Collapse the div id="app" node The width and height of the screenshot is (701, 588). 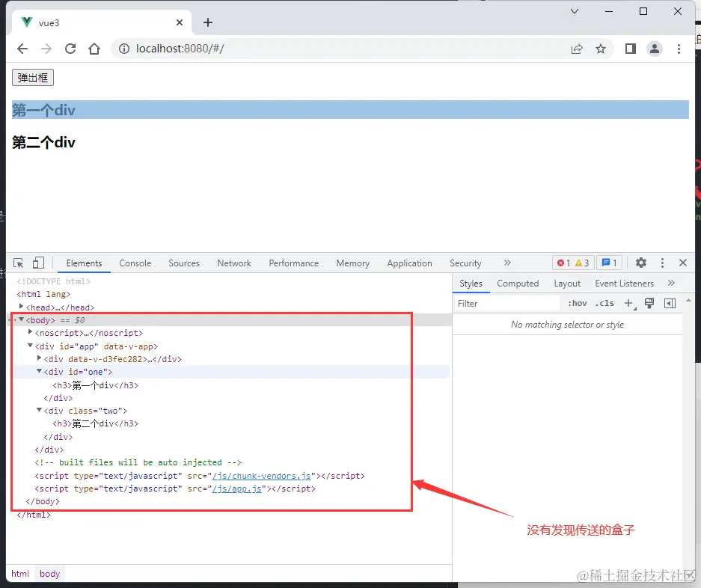pos(30,346)
